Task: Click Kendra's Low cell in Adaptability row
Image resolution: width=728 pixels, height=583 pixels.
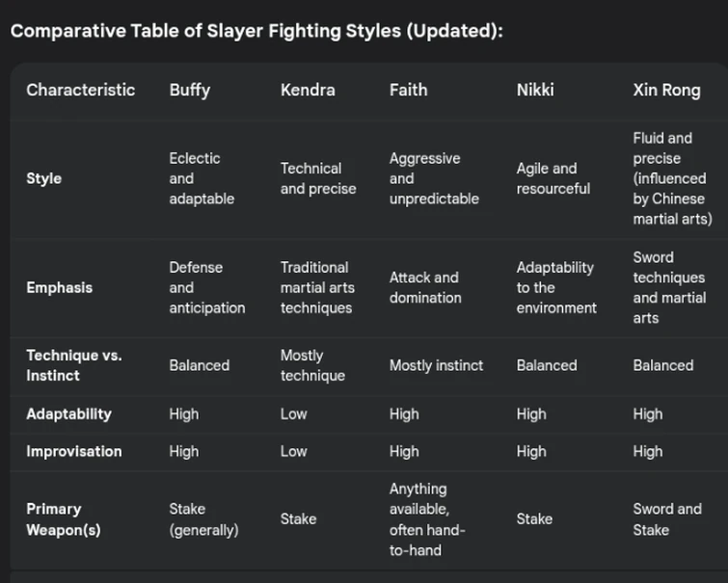Action: [x=294, y=413]
